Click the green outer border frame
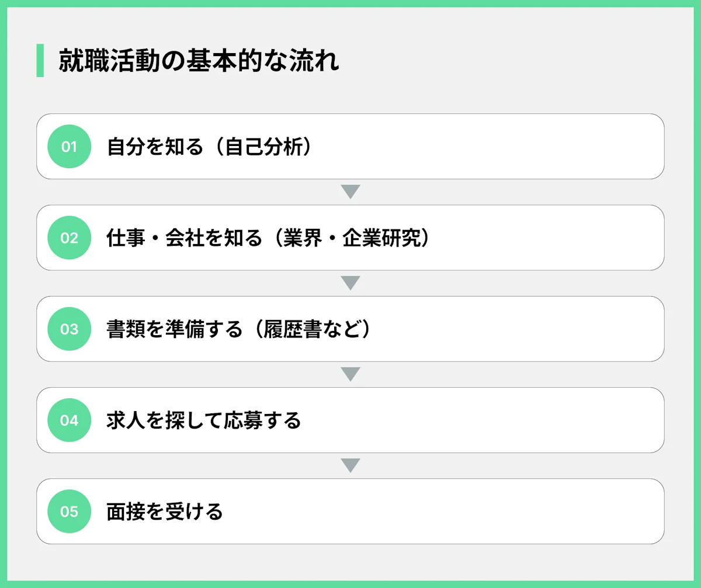 pyautogui.click(x=350, y=3)
